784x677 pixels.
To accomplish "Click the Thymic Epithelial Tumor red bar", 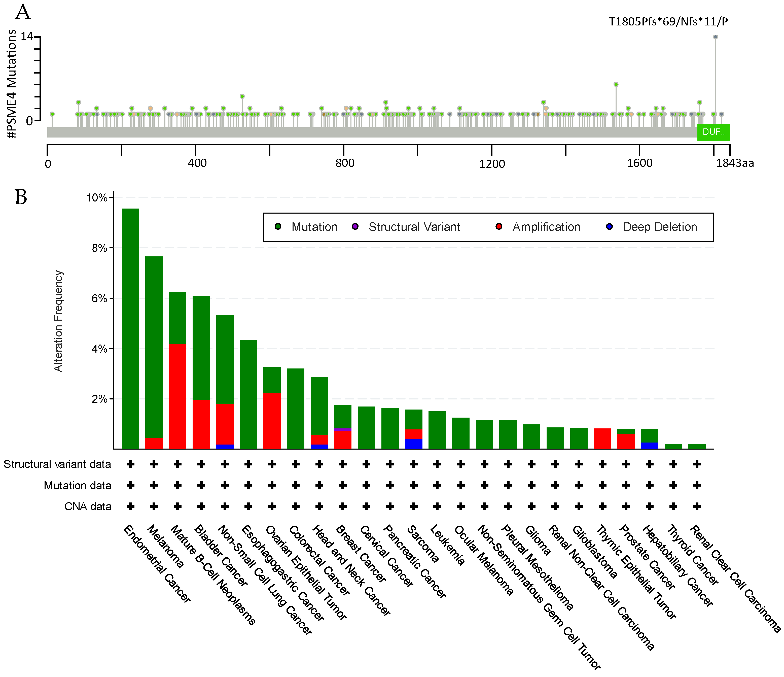I will click(602, 438).
